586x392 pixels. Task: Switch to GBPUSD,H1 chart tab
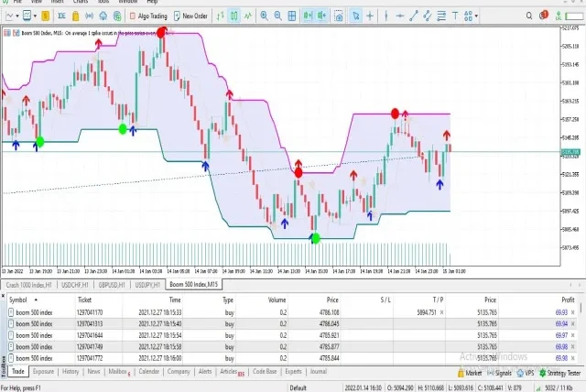coord(112,285)
